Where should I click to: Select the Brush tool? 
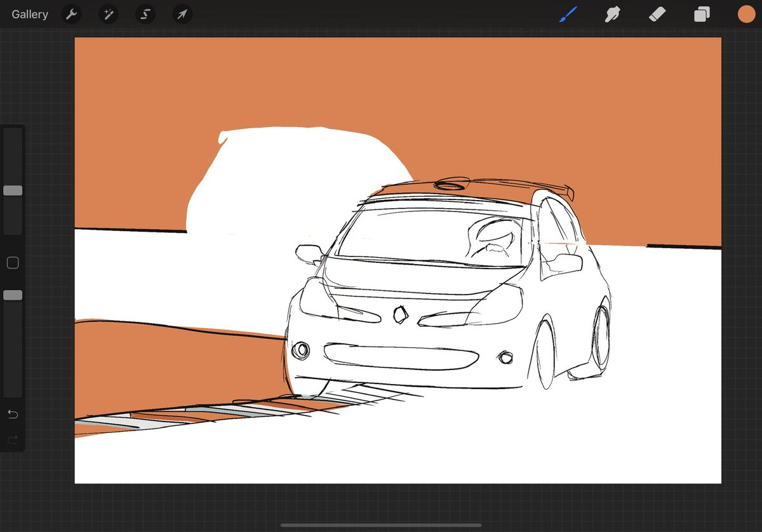[568, 14]
